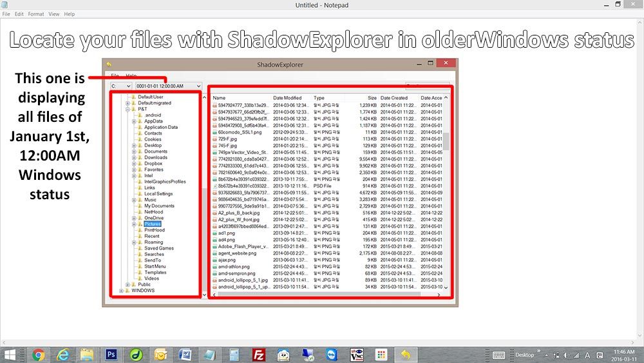The image size is (644, 363).
Task: Collapse the P&T user folder
Action: pyautogui.click(x=128, y=110)
